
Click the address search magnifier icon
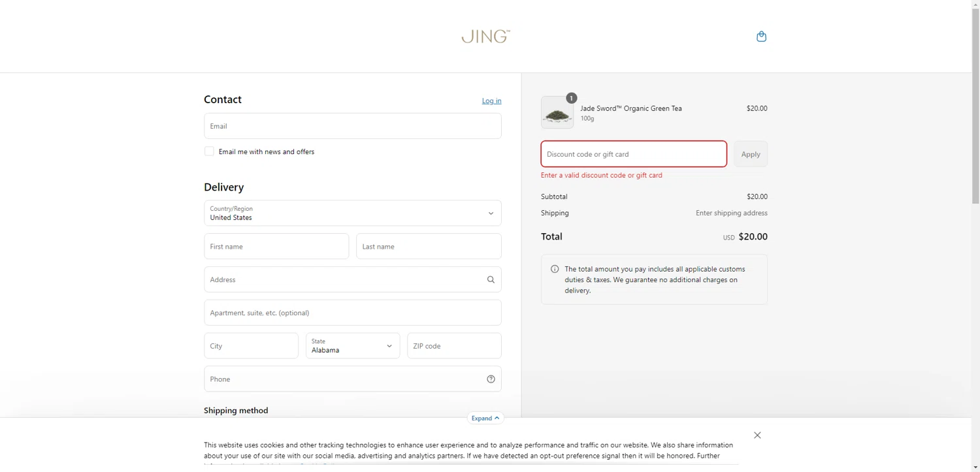491,279
